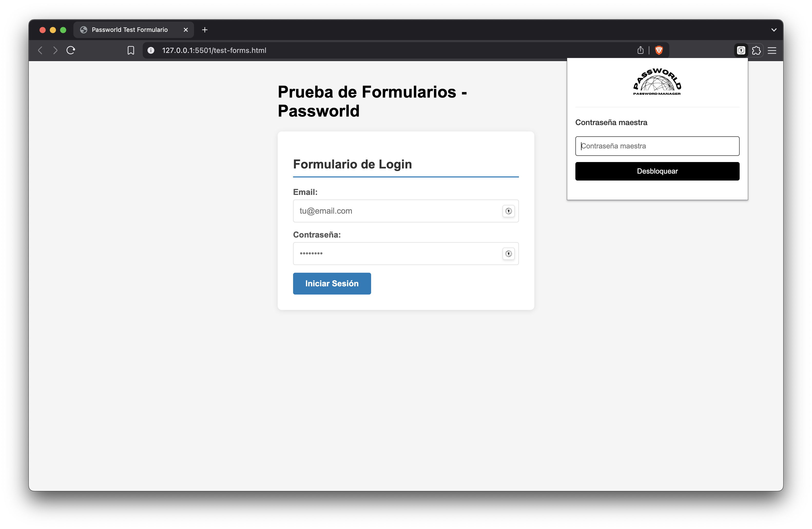The image size is (812, 529).
Task: Click Passworld icon inside Email field
Action: [x=509, y=211]
